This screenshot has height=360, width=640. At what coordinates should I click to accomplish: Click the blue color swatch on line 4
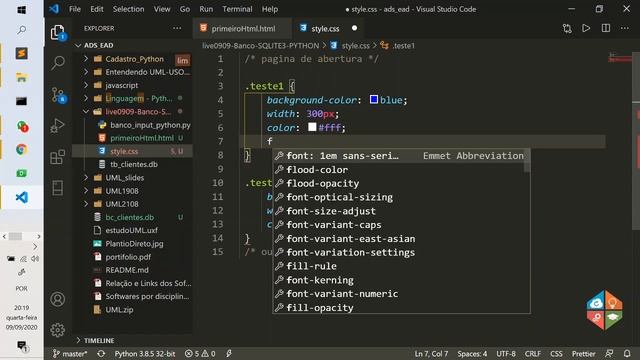pos(373,99)
